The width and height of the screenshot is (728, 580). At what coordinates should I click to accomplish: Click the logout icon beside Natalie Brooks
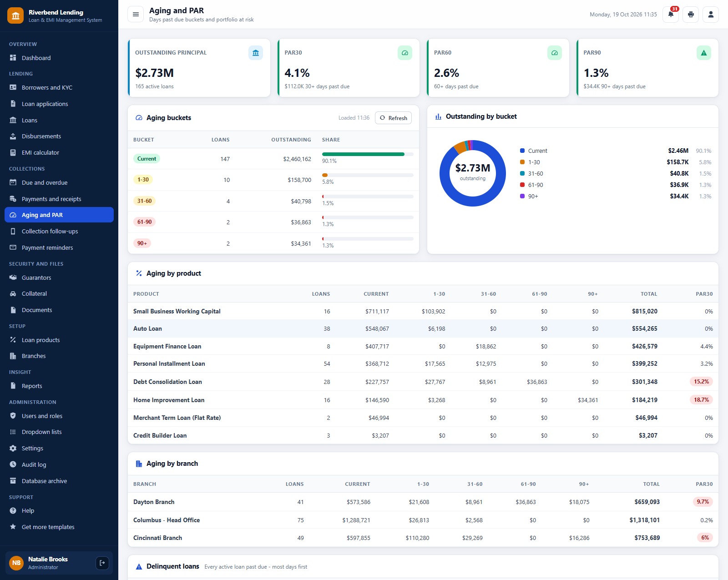point(102,563)
